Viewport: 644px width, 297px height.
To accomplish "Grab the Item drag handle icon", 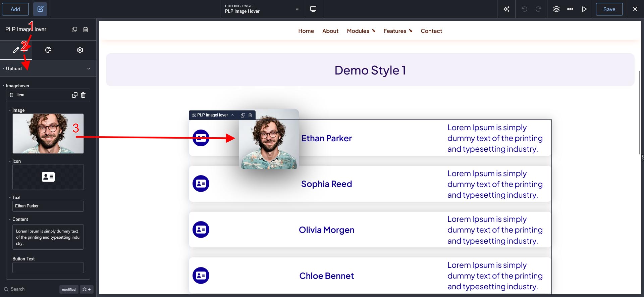I will tap(11, 95).
